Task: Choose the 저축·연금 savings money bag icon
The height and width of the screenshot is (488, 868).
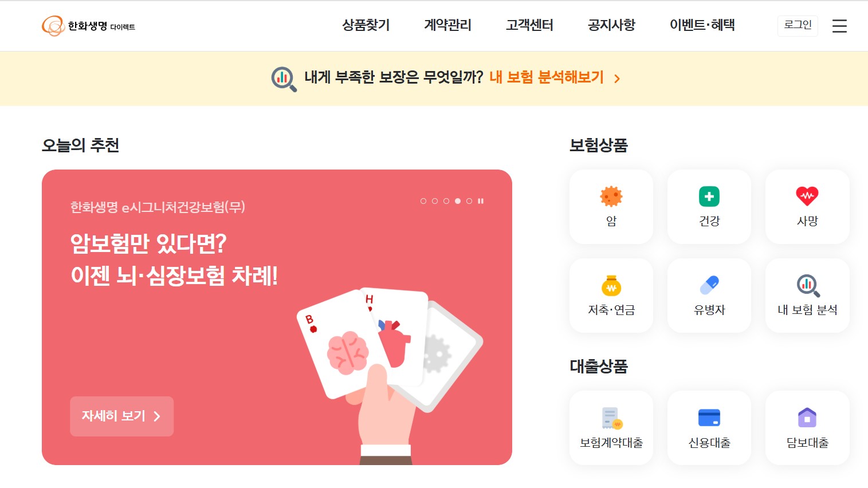Action: tap(611, 285)
